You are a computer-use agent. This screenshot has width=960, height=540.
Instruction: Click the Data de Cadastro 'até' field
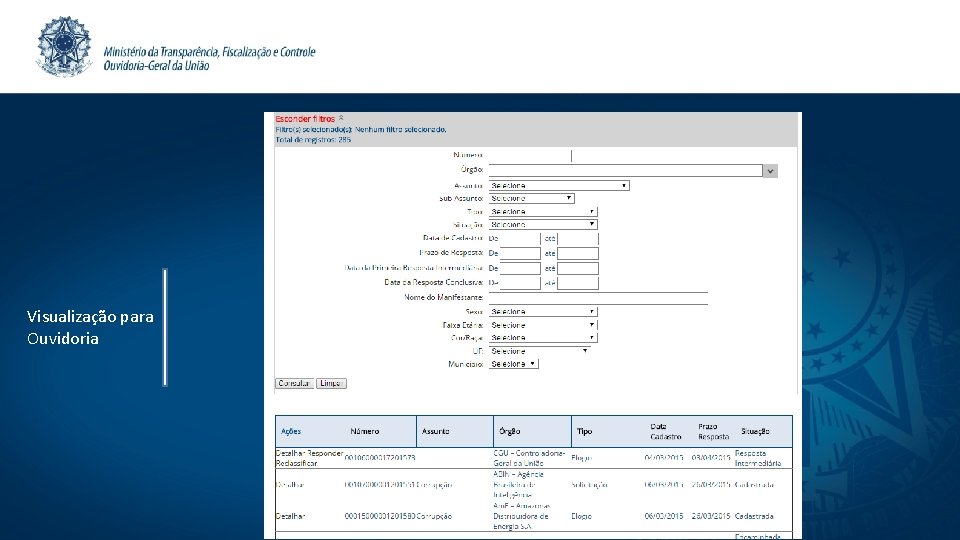tap(578, 239)
